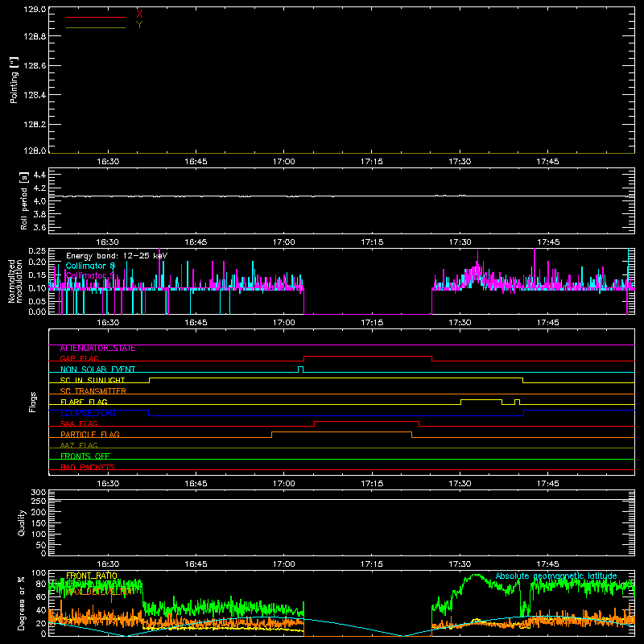The height and width of the screenshot is (644, 644).
Task: Click 16:30 under the Flags panel
Action: tap(108, 484)
